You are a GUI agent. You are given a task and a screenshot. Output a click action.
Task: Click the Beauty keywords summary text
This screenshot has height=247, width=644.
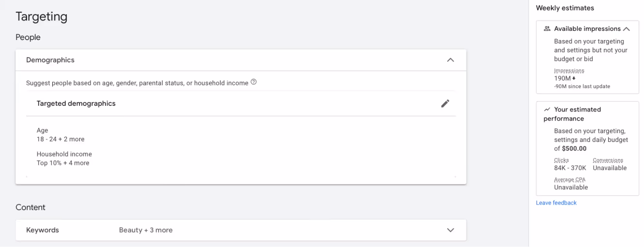[145, 230]
